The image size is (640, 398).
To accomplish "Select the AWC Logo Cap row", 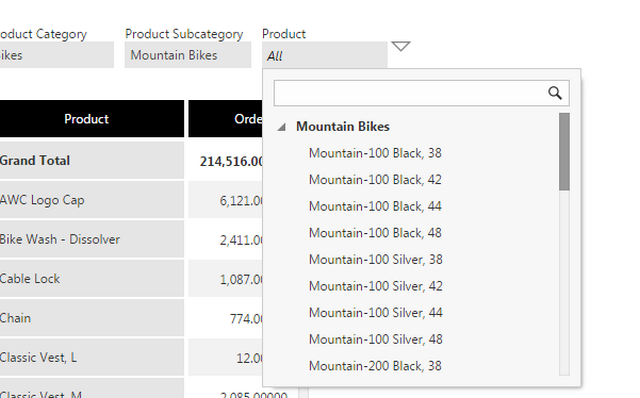I will [x=92, y=200].
